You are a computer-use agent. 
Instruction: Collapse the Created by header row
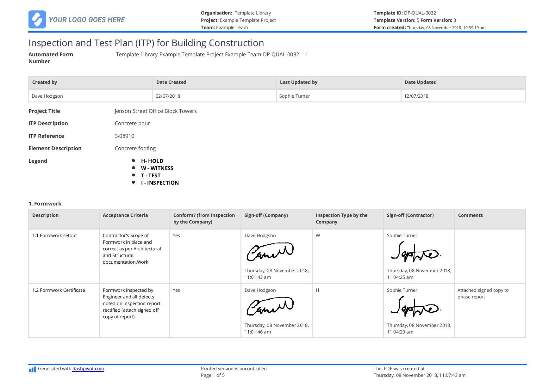click(44, 82)
